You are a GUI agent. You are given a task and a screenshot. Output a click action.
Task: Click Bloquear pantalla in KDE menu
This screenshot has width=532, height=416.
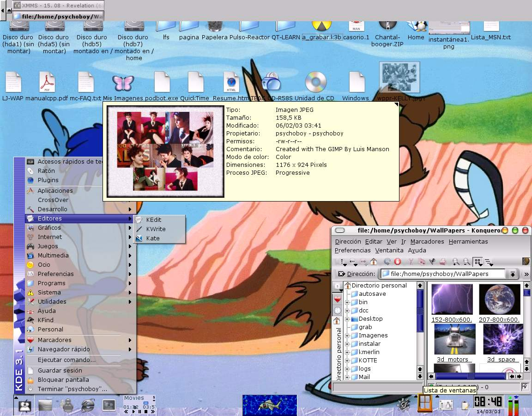(x=80, y=379)
